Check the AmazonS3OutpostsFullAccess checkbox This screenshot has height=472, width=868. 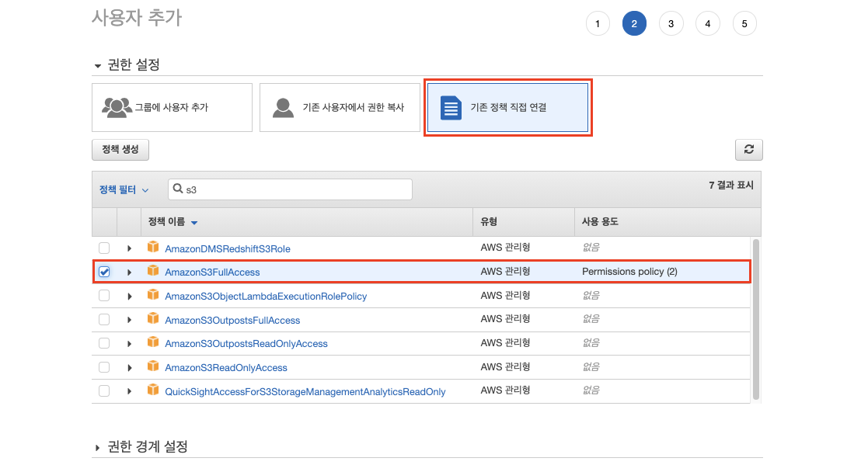104,319
